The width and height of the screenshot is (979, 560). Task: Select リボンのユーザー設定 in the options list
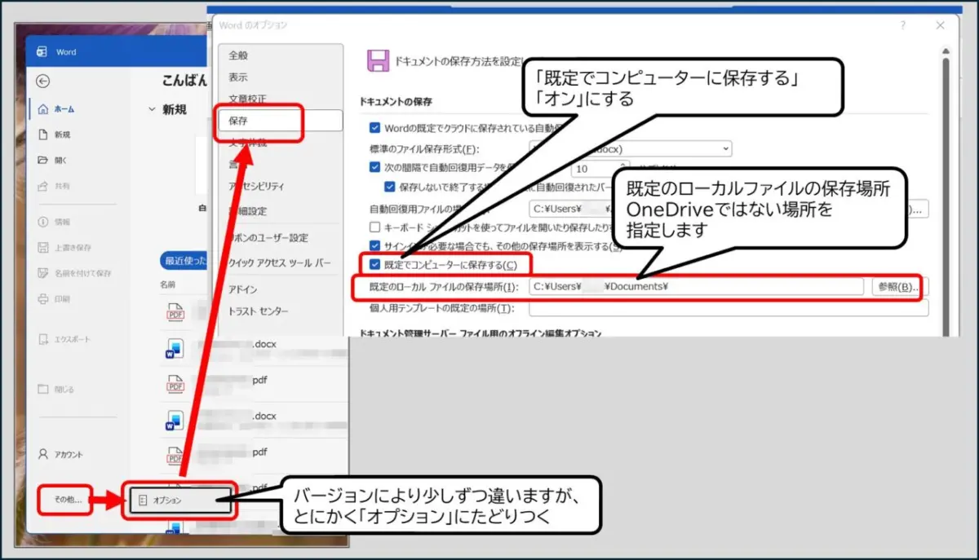pos(268,238)
